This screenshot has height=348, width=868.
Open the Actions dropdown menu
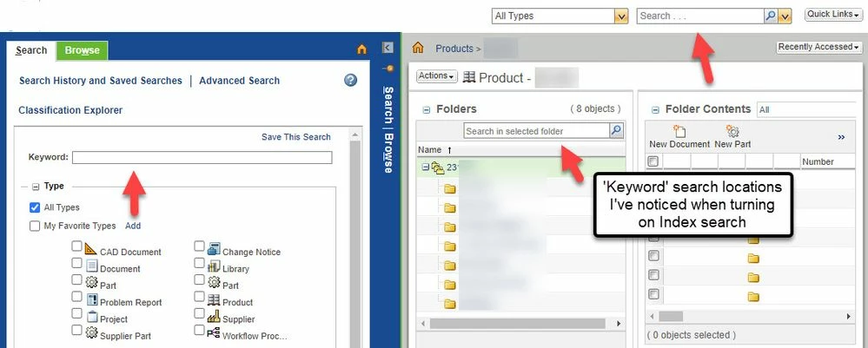[437, 76]
